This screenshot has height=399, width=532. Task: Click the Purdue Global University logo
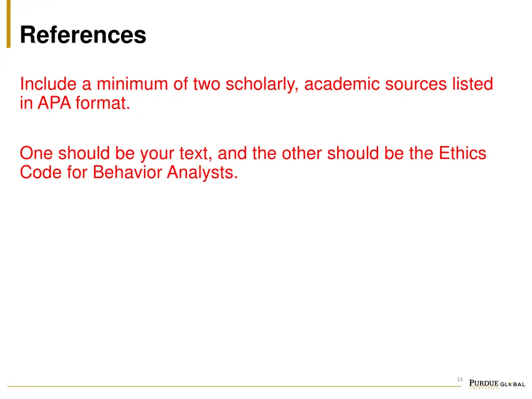pyautogui.click(x=497, y=384)
